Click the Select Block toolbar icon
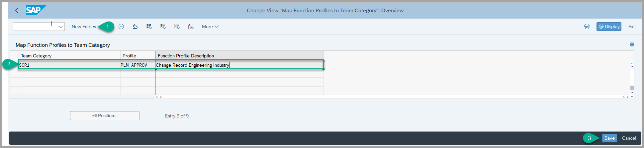This screenshot has height=148, width=644. click(x=163, y=27)
